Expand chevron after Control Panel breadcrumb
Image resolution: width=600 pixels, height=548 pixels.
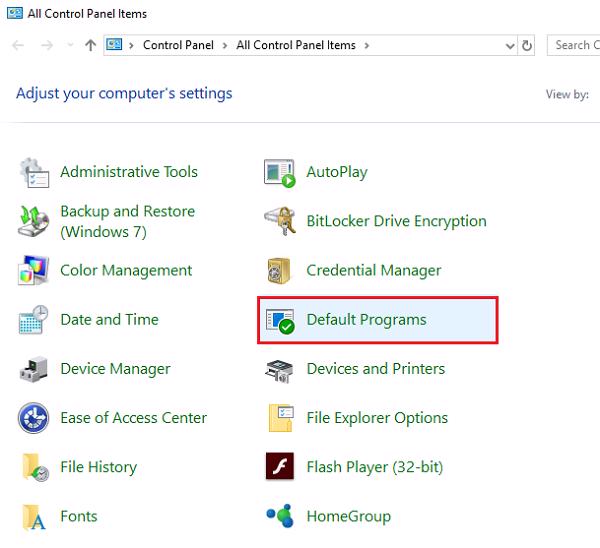(x=225, y=46)
